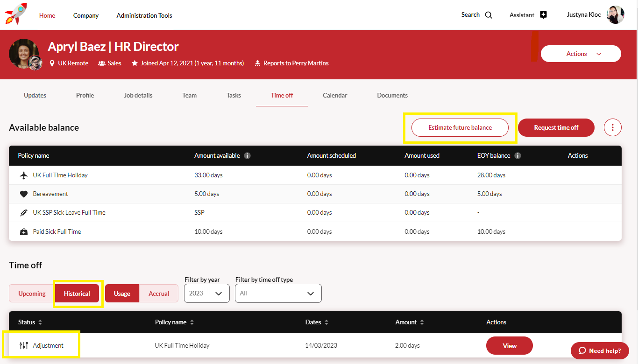Screen dimensions: 638x364
Task: Open the Assistant icon
Action: (x=543, y=15)
